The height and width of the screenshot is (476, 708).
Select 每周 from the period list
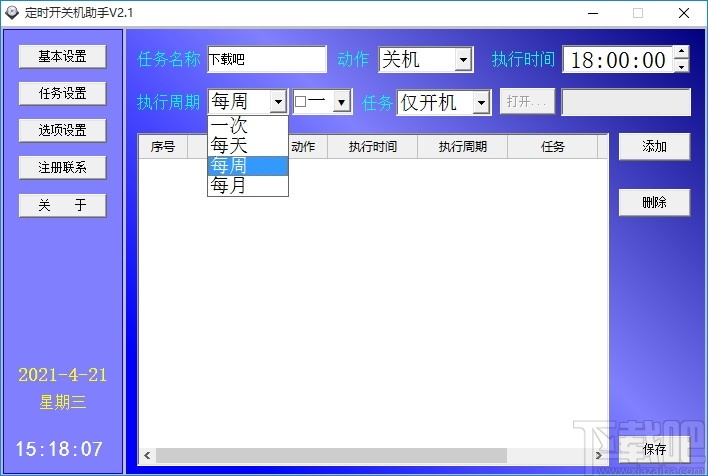click(x=247, y=166)
